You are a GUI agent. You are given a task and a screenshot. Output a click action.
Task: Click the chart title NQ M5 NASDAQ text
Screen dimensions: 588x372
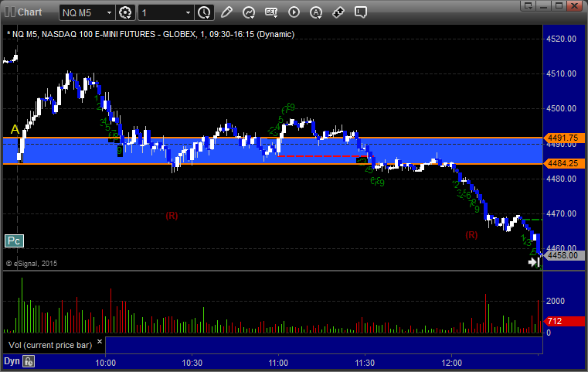click(x=151, y=34)
